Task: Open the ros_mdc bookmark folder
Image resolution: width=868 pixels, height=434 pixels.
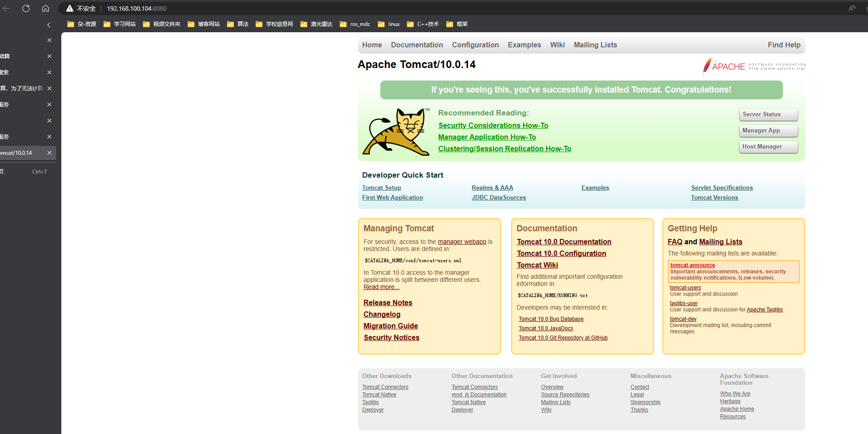Action: 355,24
